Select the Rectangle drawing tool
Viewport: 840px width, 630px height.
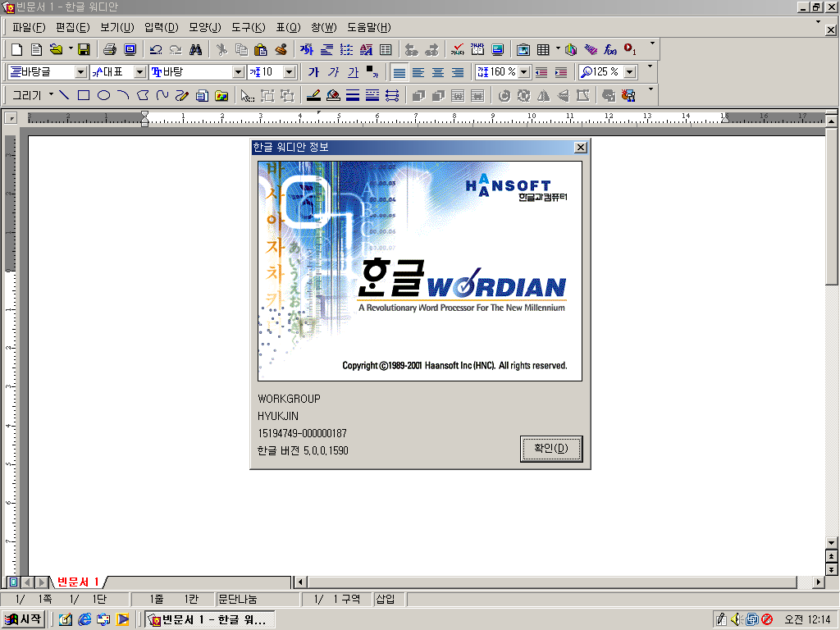(x=84, y=95)
